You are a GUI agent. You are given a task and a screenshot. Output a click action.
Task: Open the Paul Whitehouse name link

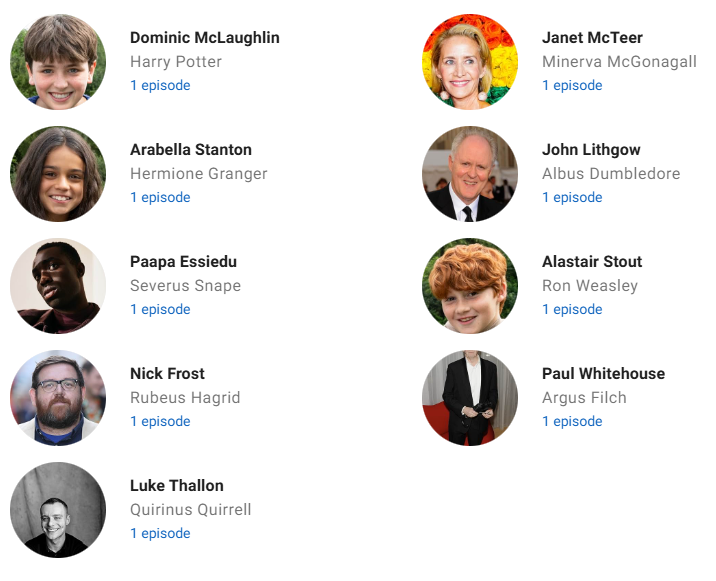[x=603, y=373]
